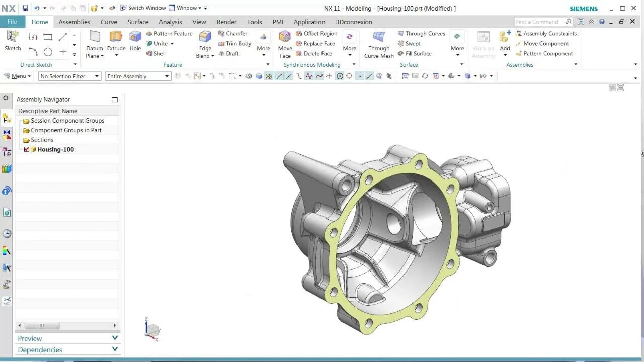Expand the Unite dropdown arrow
The height and width of the screenshot is (362, 644).
point(172,44)
